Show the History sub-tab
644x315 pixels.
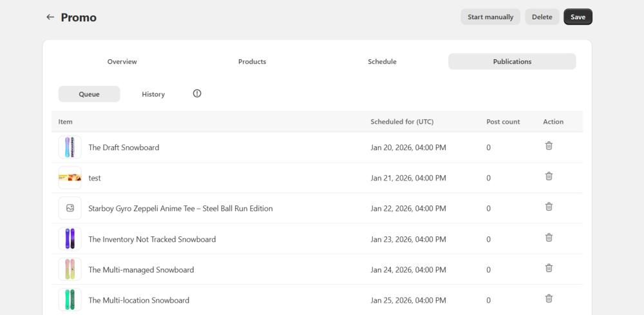[153, 94]
